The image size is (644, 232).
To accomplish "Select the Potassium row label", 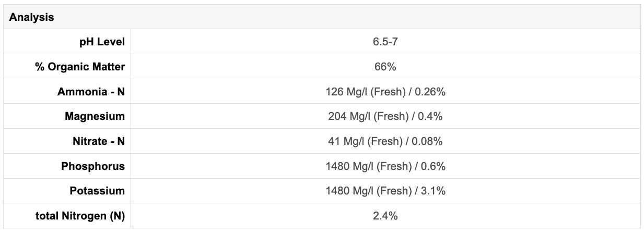I will pos(97,191).
